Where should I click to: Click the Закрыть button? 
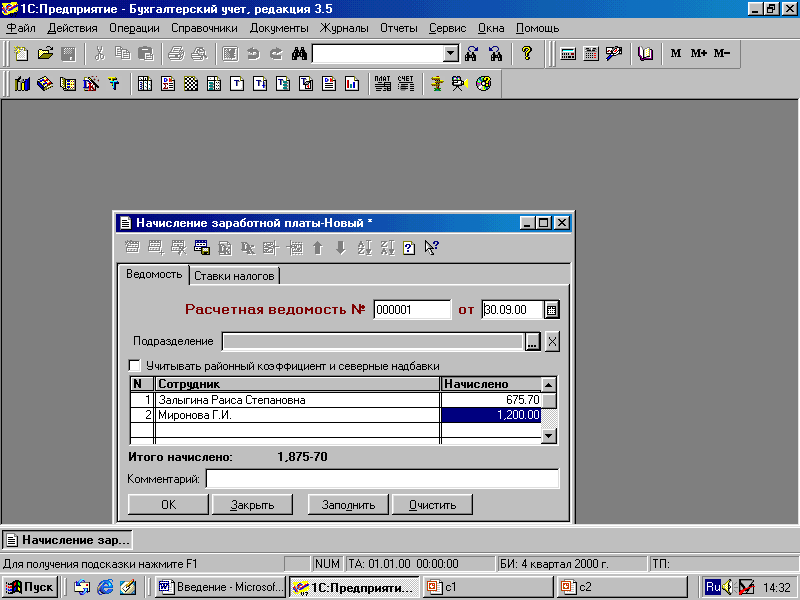tap(252, 505)
